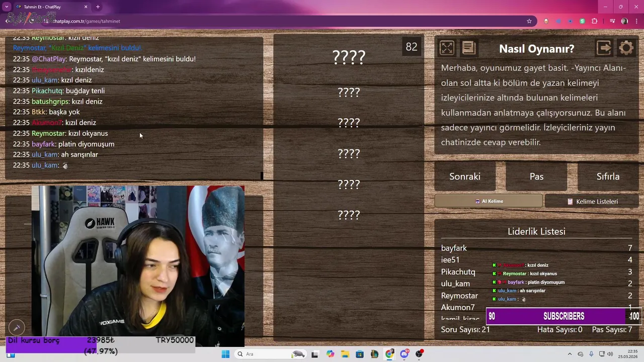644x362 pixels.
Task: Click the first large ???? hidden word
Action: (349, 57)
